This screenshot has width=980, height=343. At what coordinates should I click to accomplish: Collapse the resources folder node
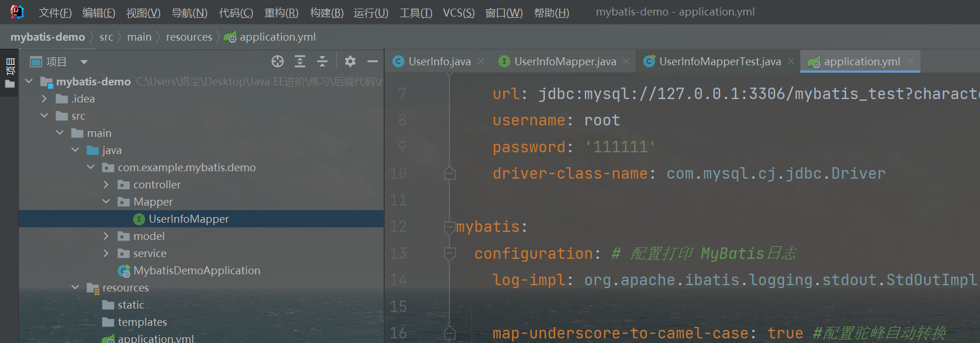76,287
